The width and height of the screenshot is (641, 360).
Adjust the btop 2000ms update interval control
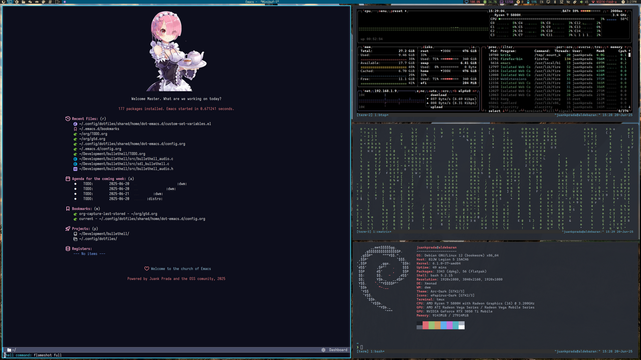617,11
